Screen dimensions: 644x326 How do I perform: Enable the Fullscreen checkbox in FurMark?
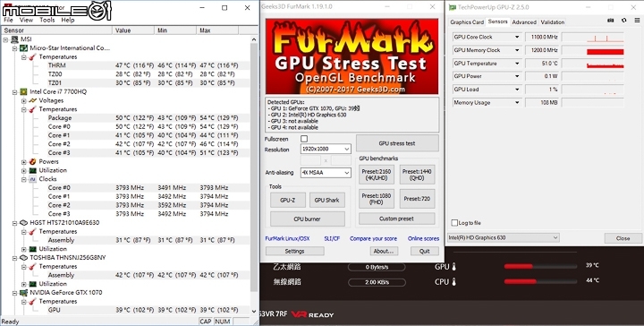(304, 139)
